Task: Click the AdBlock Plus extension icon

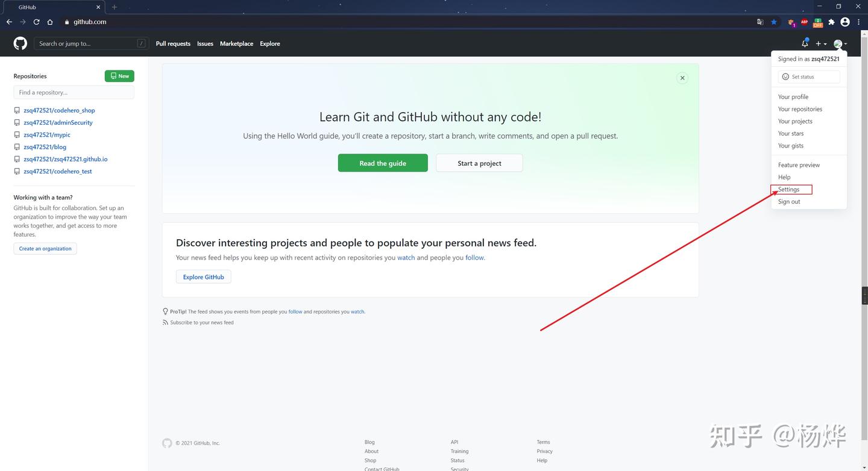Action: [x=804, y=22]
